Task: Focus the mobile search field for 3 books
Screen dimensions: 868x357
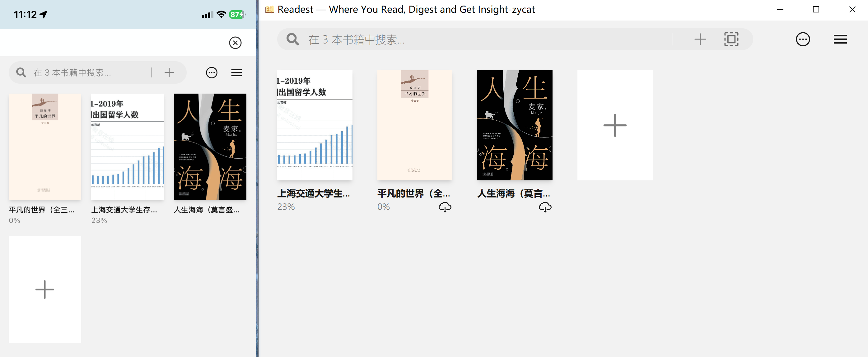Action: (x=90, y=72)
